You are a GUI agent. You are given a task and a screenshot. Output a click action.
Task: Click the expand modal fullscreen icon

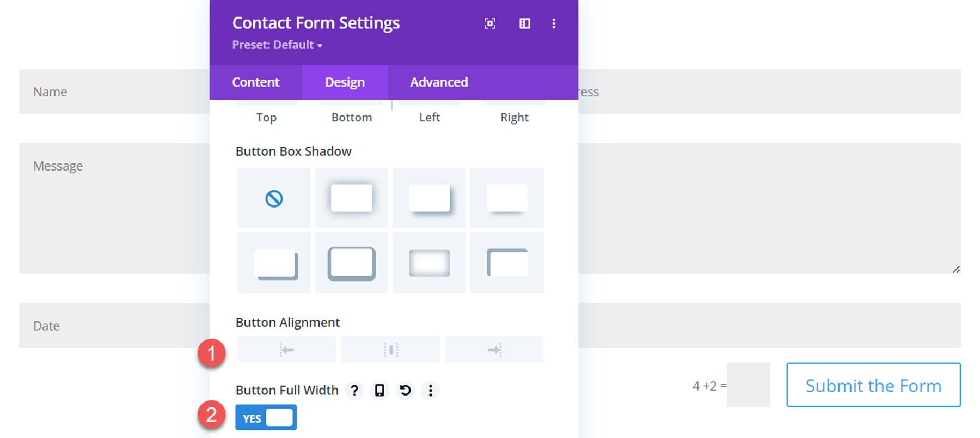click(x=489, y=23)
